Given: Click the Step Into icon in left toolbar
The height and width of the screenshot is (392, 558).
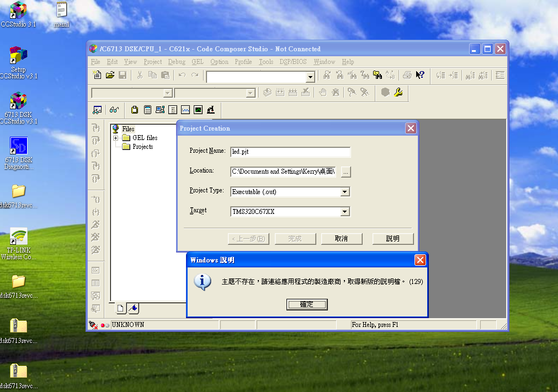Looking at the screenshot, I should coord(95,128).
